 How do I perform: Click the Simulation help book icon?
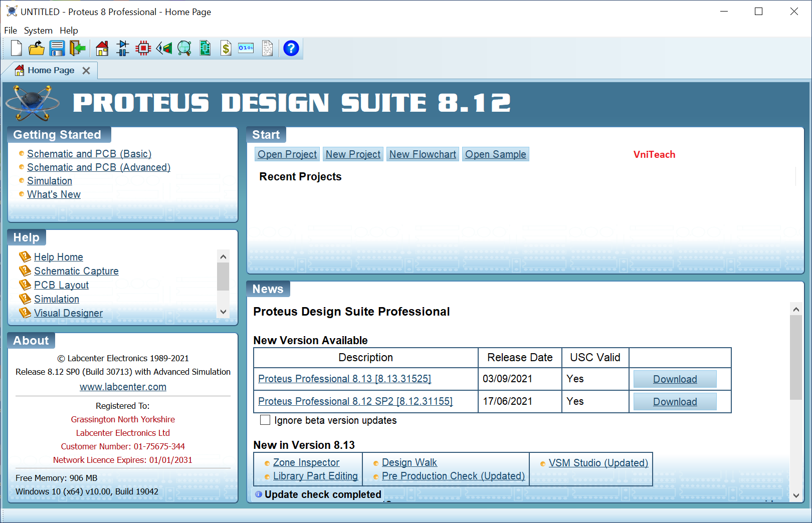tap(25, 299)
